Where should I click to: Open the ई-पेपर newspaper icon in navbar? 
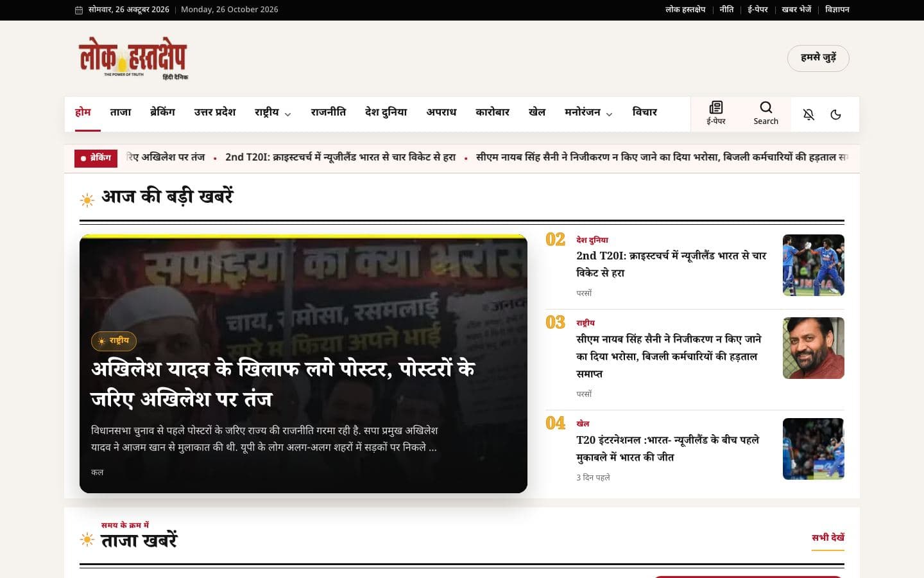716,107
